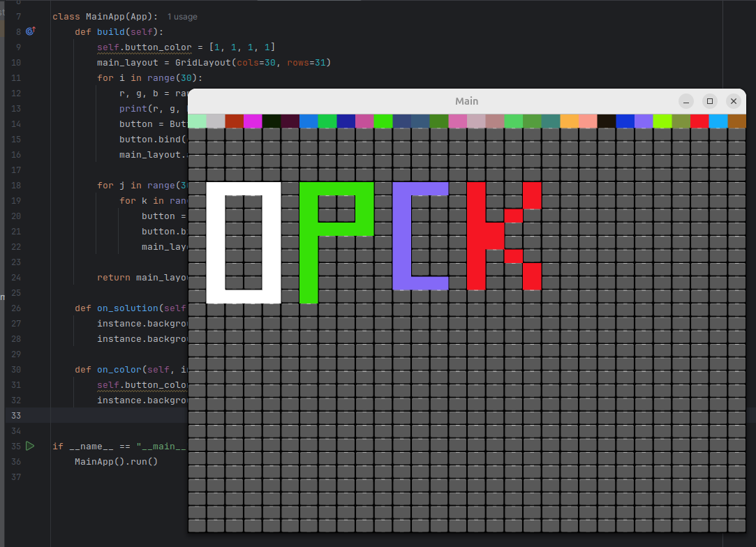756x547 pixels.
Task: Click line number 30 in the gutter
Action: (x=16, y=370)
